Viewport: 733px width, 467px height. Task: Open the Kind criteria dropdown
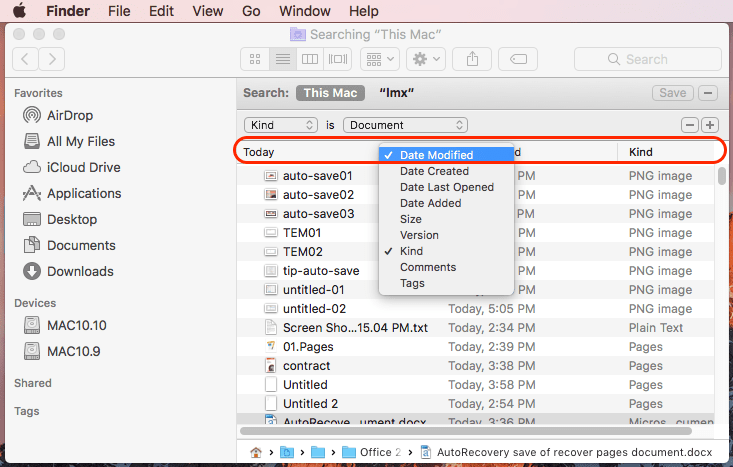click(280, 125)
